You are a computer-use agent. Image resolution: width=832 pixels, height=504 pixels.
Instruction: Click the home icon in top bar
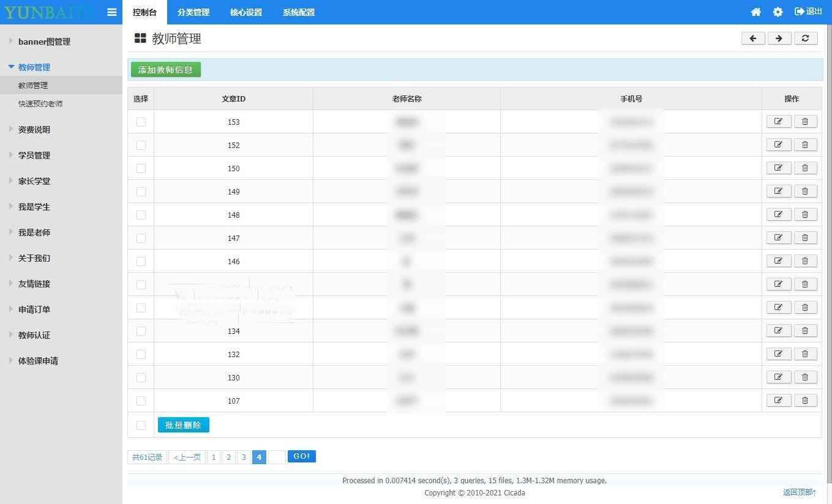tap(755, 12)
